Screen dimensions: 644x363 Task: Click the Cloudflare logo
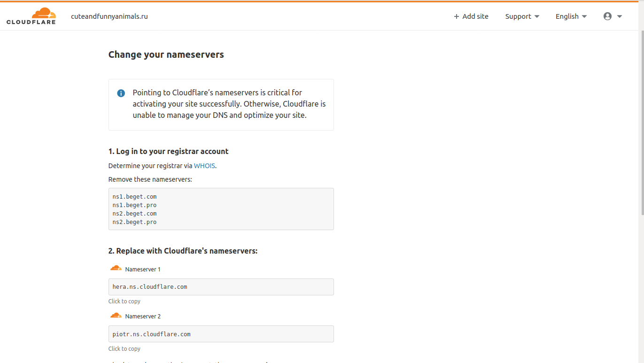coord(31,16)
